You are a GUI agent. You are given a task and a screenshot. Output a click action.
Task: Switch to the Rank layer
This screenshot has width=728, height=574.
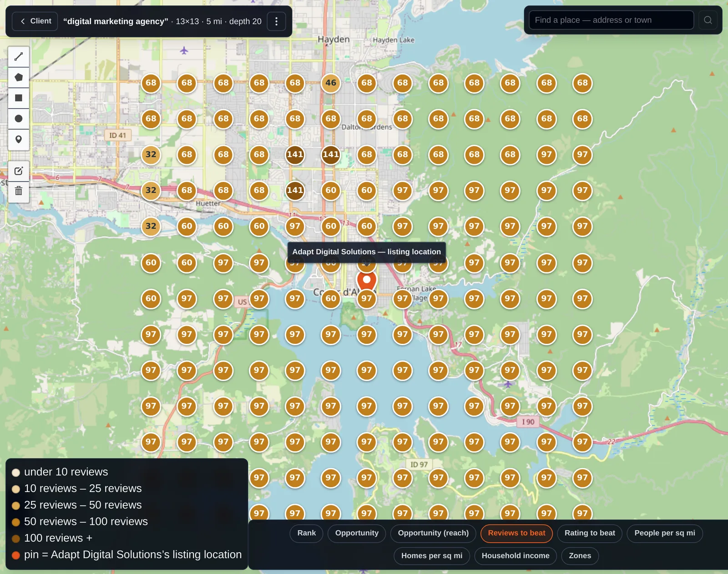pyautogui.click(x=307, y=533)
